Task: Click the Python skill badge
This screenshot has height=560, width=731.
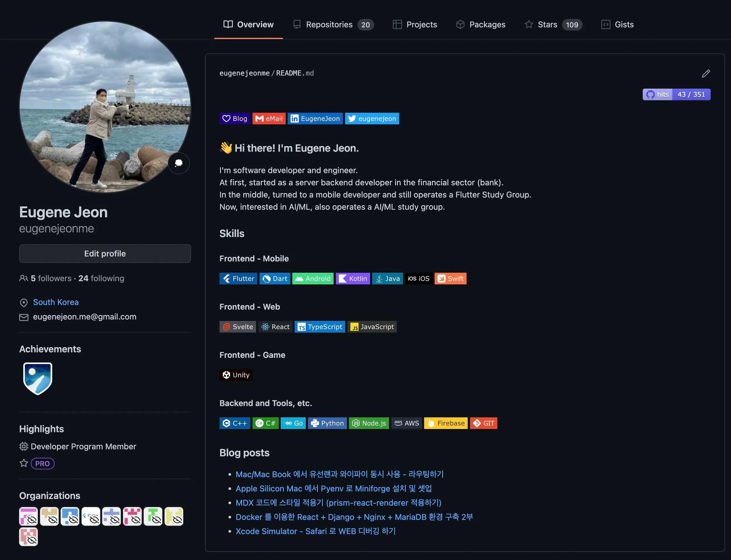Action: (x=327, y=423)
